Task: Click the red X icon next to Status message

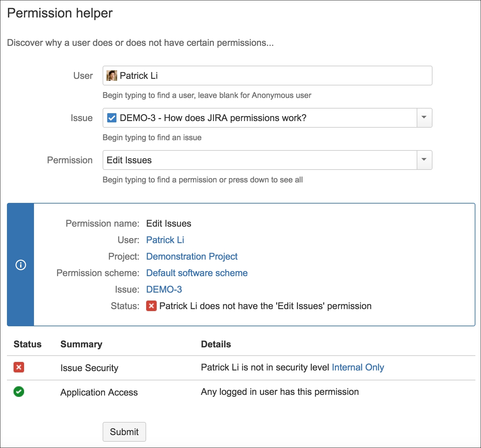Action: tap(151, 306)
